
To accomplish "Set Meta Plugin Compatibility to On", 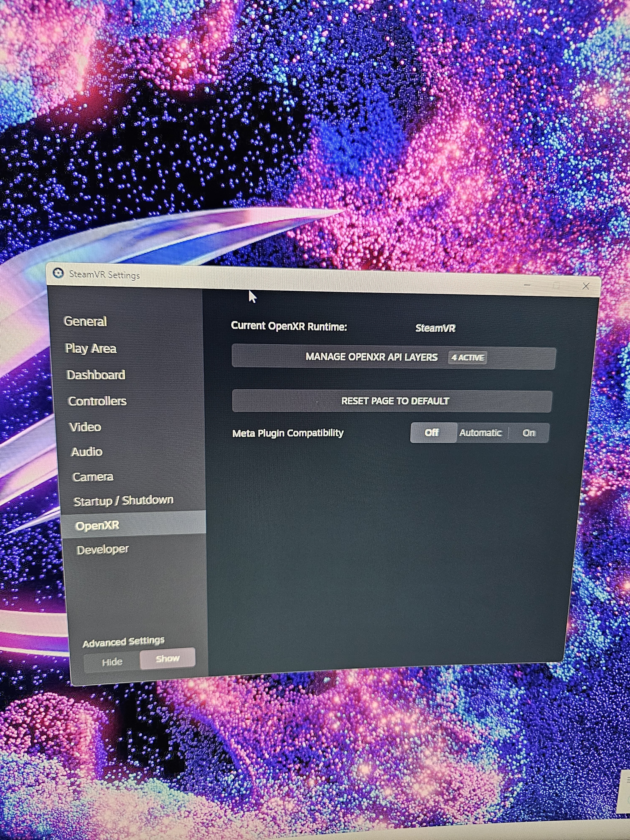I will pyautogui.click(x=529, y=433).
